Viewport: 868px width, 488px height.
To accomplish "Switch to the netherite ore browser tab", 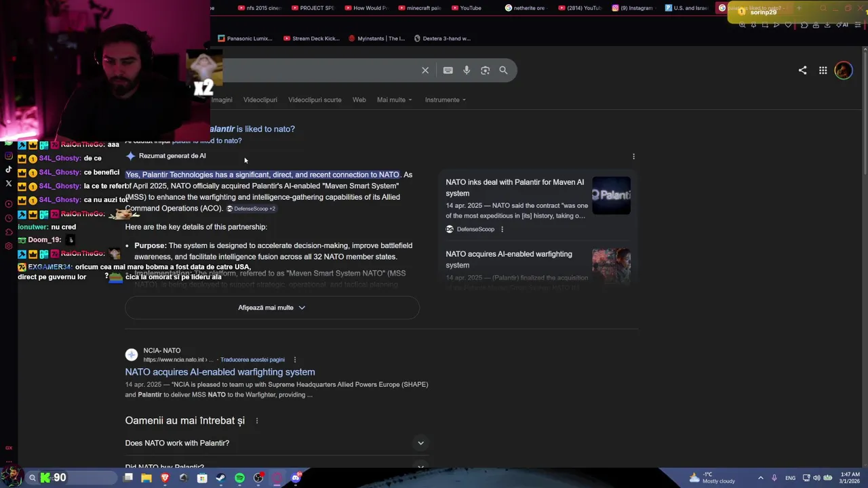I will coord(527,8).
